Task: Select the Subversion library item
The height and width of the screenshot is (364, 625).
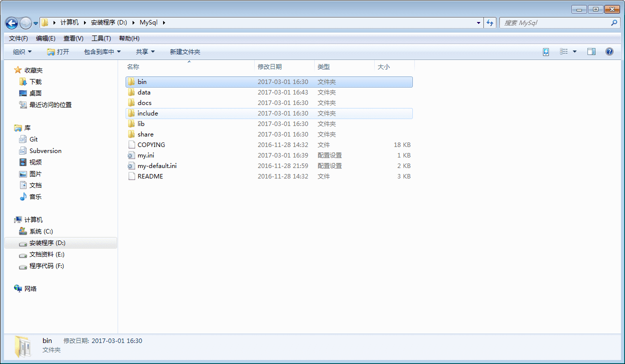Action: point(40,150)
